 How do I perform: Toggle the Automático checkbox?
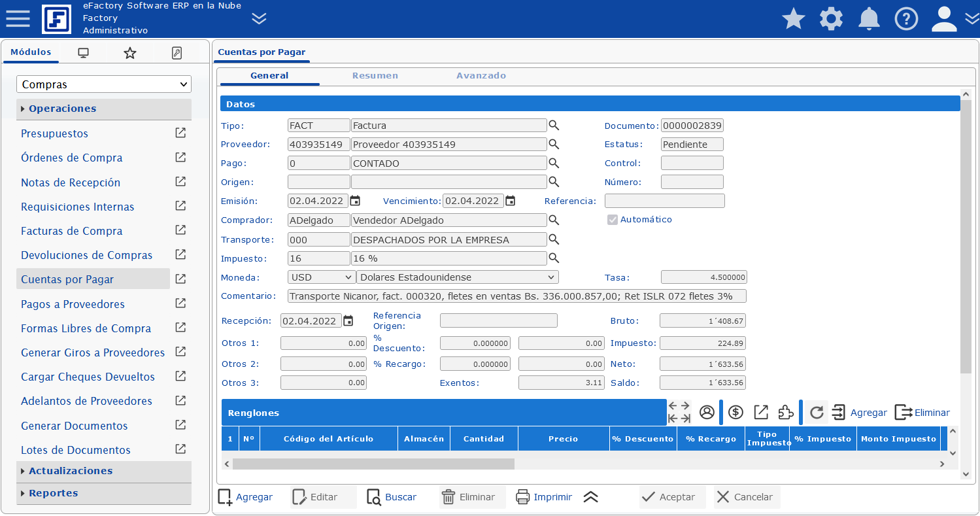pyautogui.click(x=613, y=220)
